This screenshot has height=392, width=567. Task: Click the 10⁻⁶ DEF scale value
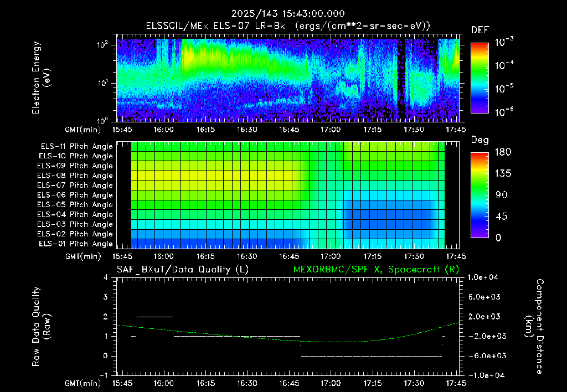[x=504, y=112]
